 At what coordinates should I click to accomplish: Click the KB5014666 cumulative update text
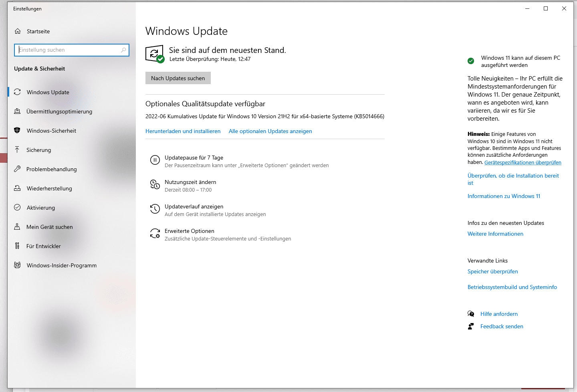point(265,116)
